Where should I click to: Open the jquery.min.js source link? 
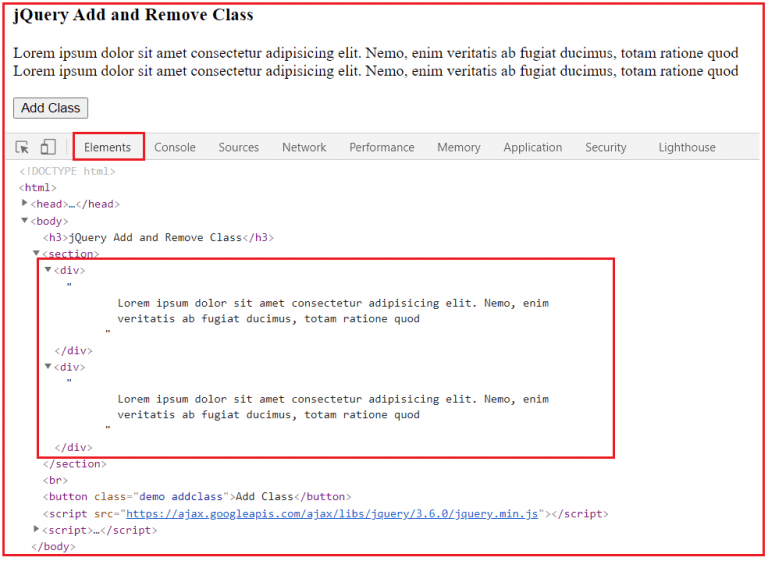coord(333,514)
